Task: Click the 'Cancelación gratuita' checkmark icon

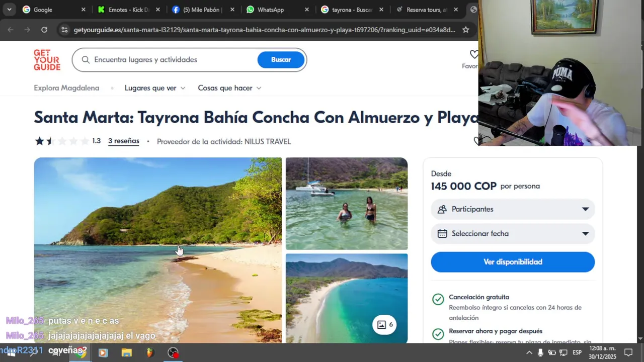Action: coord(438,300)
